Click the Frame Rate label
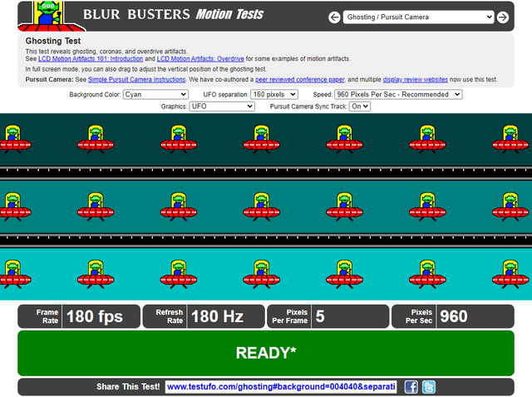532x397 pixels. [x=47, y=316]
